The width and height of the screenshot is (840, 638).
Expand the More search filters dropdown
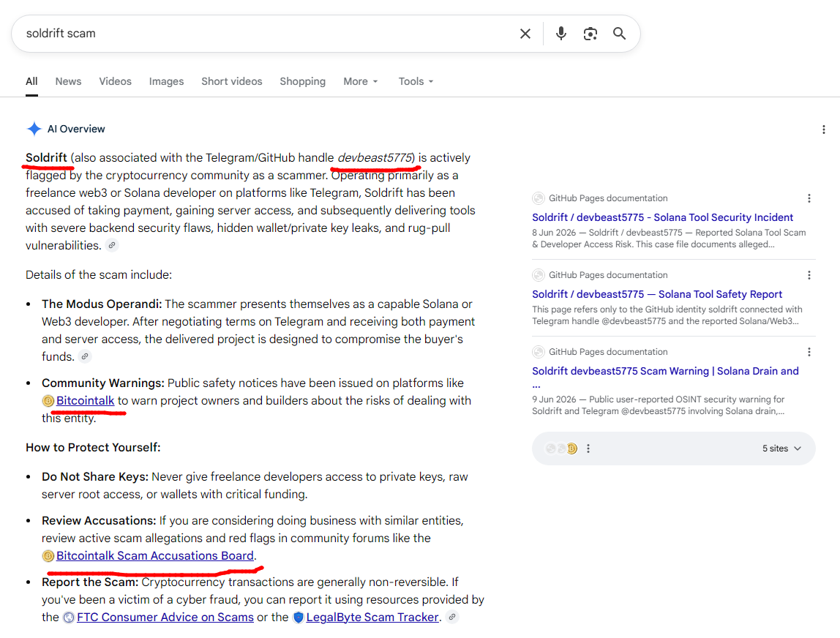coord(361,81)
